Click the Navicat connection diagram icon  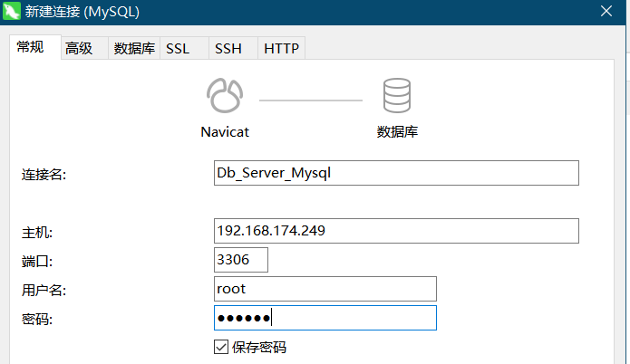(x=225, y=95)
